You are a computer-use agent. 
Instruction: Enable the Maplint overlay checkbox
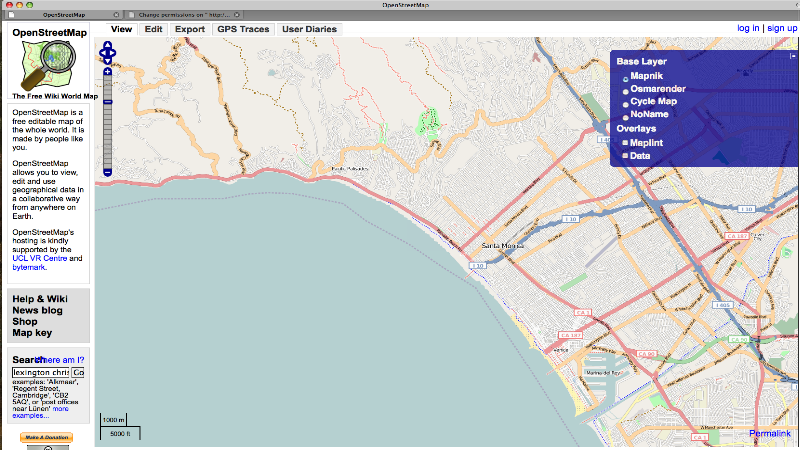click(x=626, y=143)
